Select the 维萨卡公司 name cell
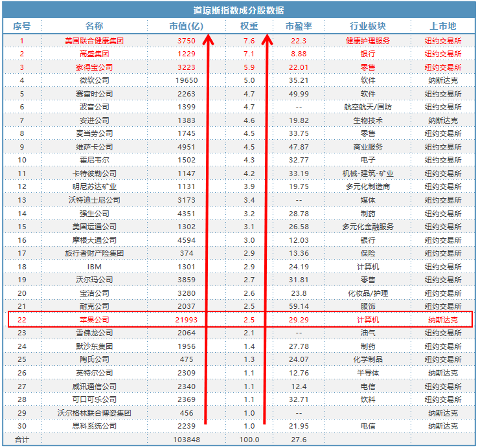478x448 pixels. [94, 147]
